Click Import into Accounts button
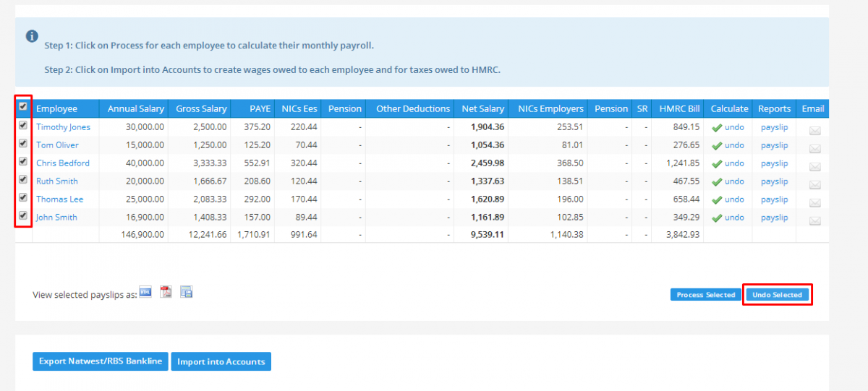 tap(221, 361)
